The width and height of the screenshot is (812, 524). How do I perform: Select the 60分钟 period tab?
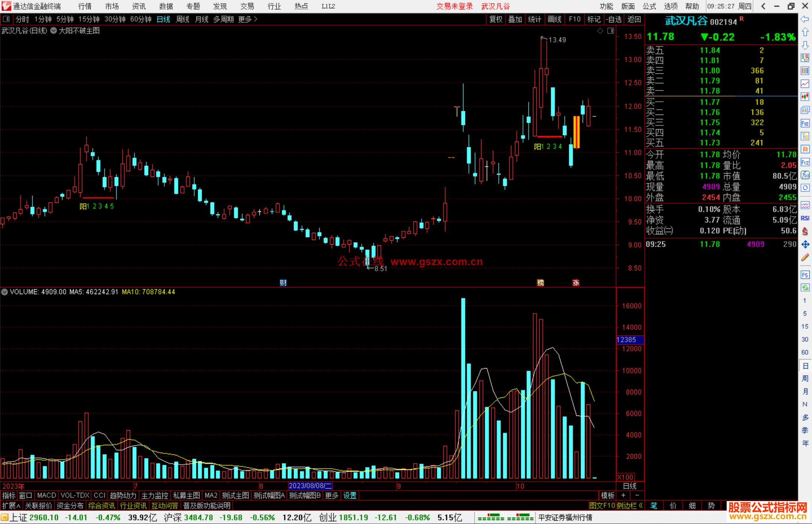tap(141, 19)
